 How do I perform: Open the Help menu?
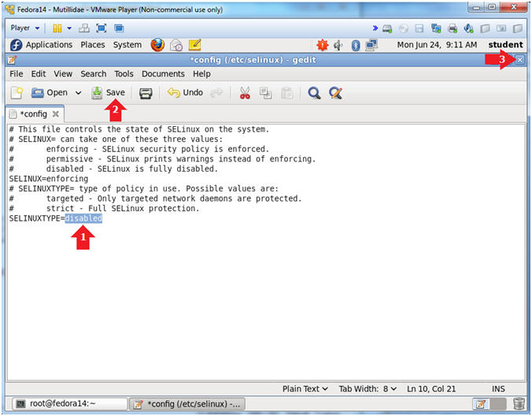(202, 74)
